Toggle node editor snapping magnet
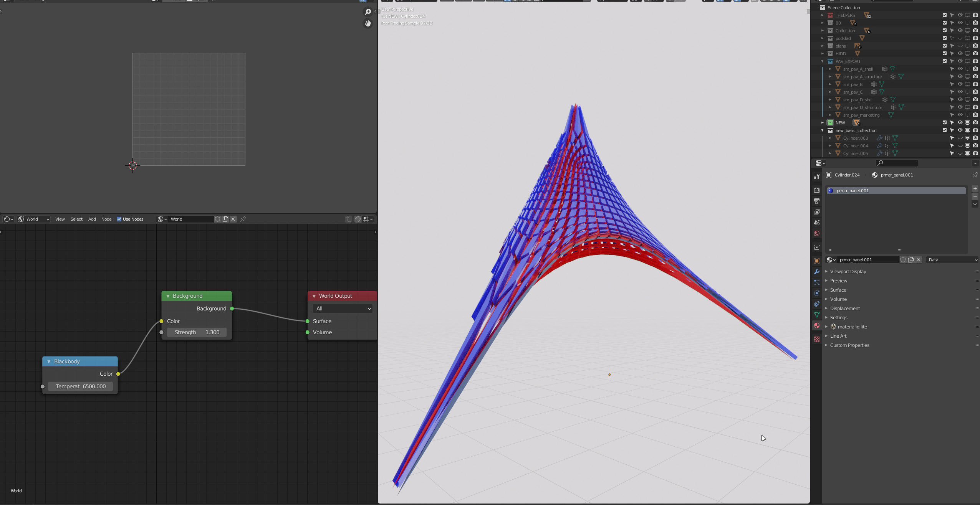980x505 pixels. (x=358, y=219)
